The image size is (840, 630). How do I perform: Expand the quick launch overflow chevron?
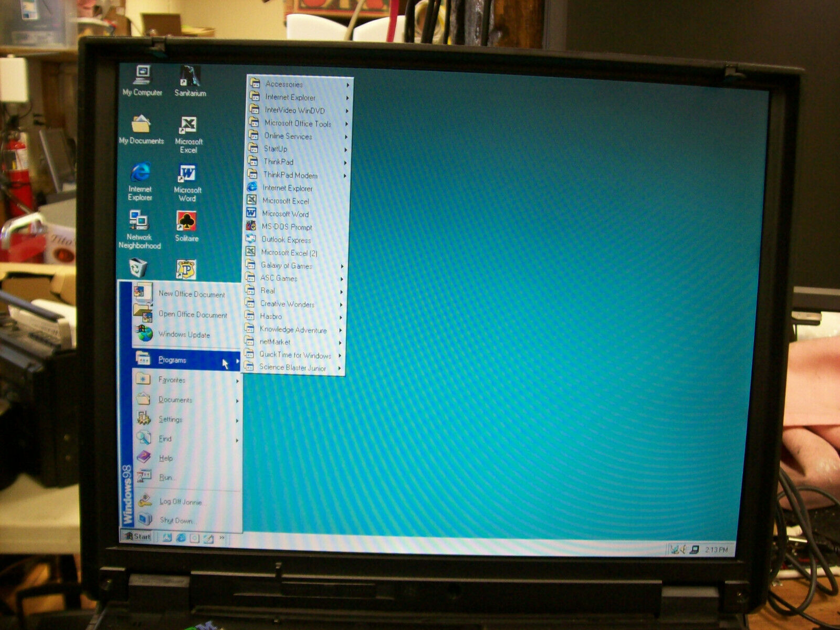[222, 538]
